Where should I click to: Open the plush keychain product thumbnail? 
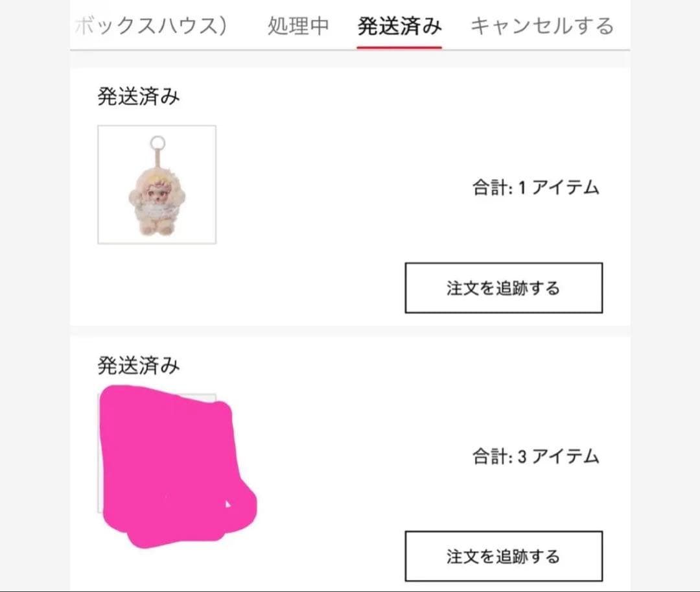[x=157, y=185]
